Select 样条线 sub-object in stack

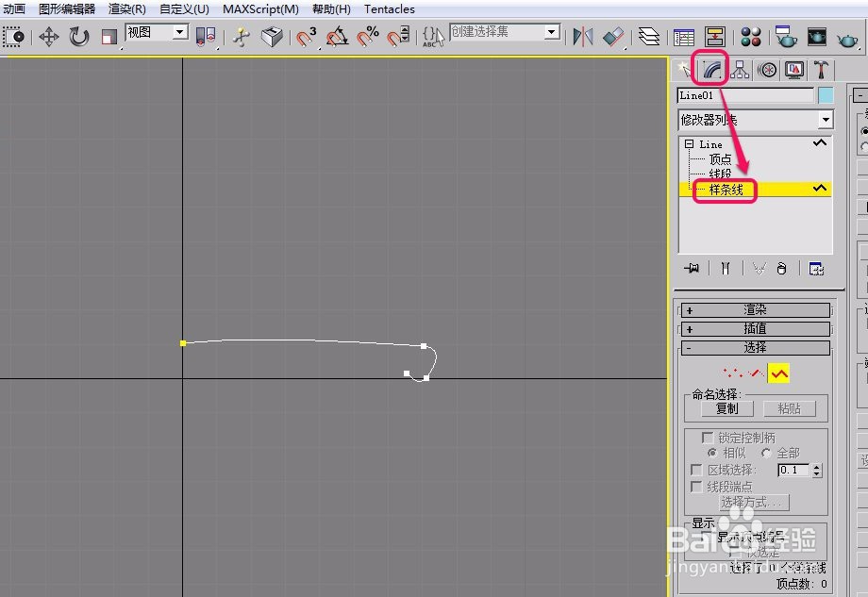coord(726,190)
